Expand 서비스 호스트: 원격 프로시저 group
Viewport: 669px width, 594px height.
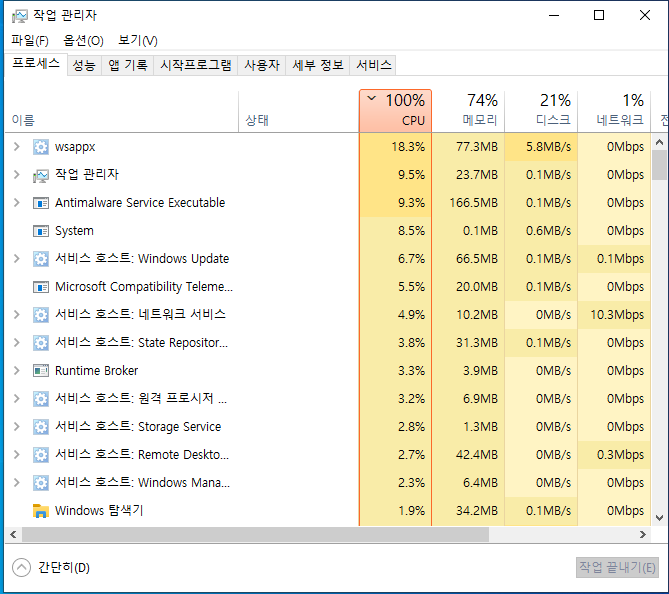tap(17, 399)
